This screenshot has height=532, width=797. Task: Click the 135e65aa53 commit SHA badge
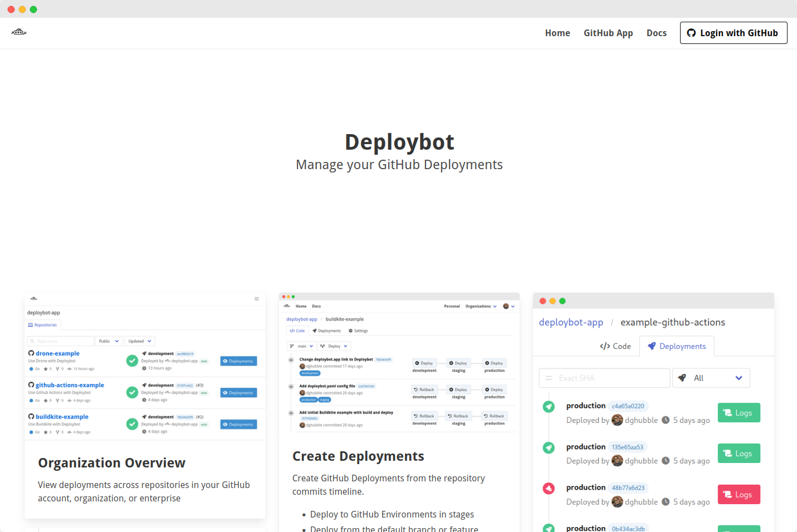click(627, 447)
